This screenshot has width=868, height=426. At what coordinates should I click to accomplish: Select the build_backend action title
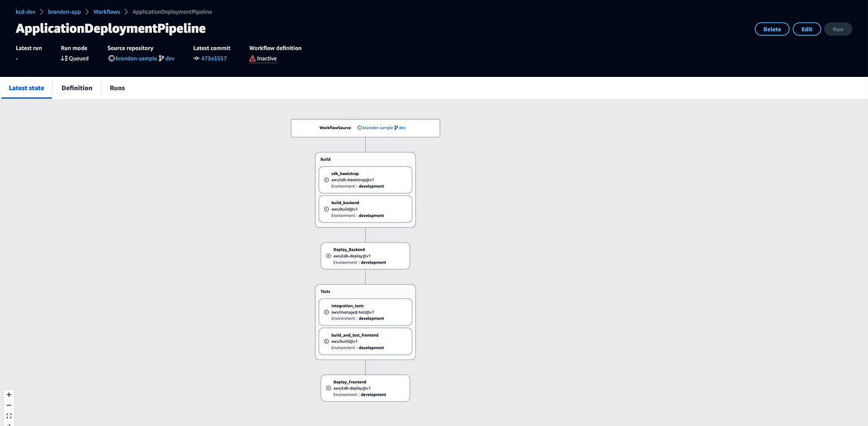click(345, 203)
